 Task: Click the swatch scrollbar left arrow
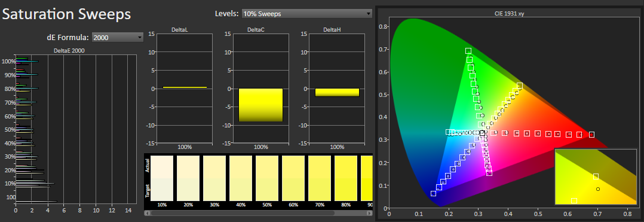pos(147,214)
